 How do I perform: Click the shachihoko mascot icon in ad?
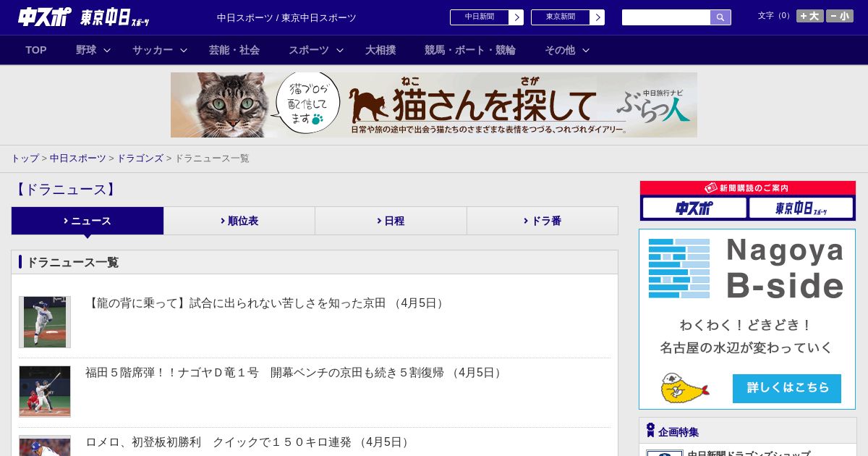click(684, 389)
